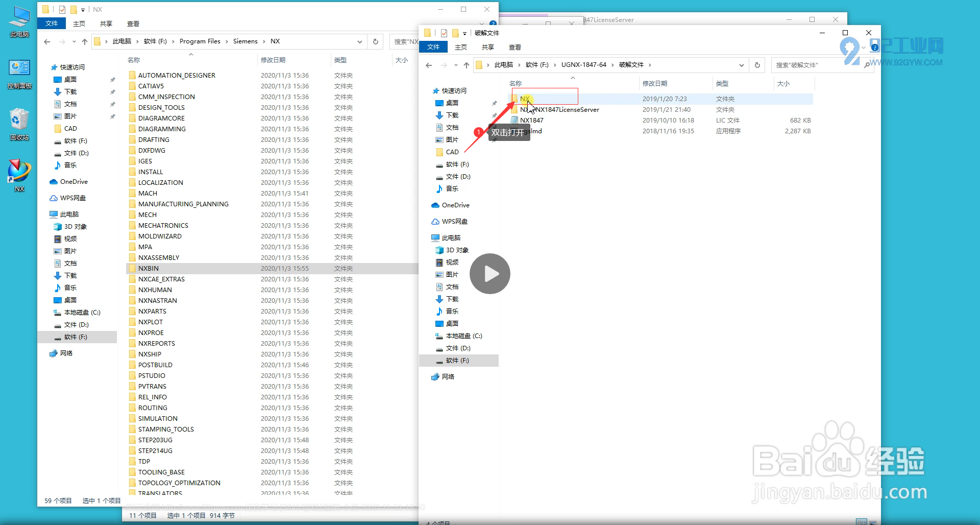Select the AUTOMATION_DESIGNER folder
Screen dimensions: 980x525
177,76
